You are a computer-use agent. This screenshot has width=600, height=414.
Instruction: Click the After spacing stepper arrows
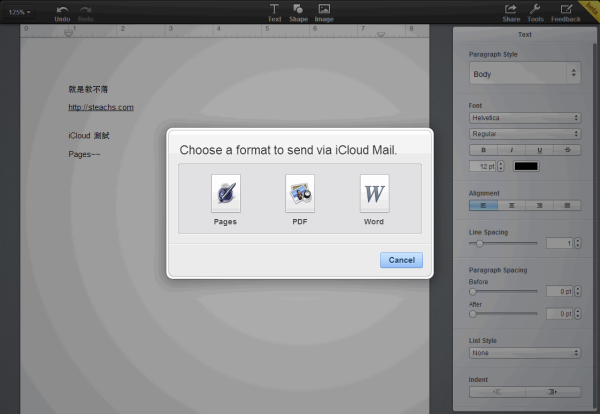pyautogui.click(x=577, y=314)
